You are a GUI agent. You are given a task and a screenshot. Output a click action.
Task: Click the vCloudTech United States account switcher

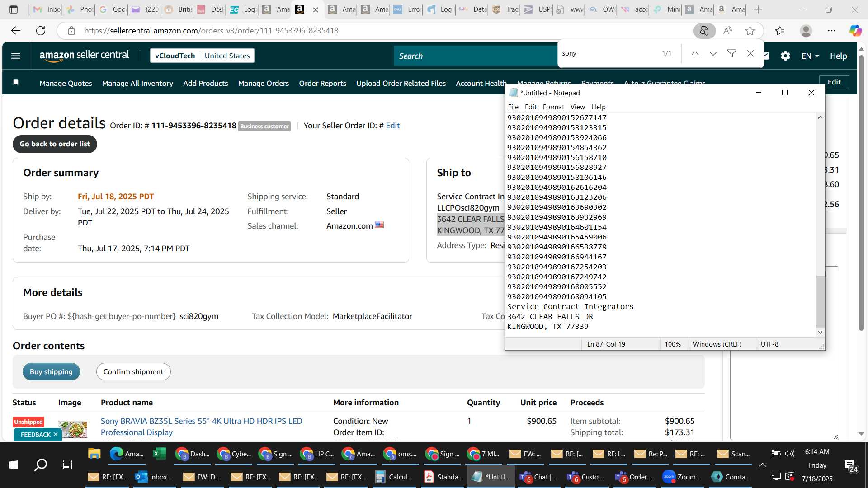(x=202, y=56)
